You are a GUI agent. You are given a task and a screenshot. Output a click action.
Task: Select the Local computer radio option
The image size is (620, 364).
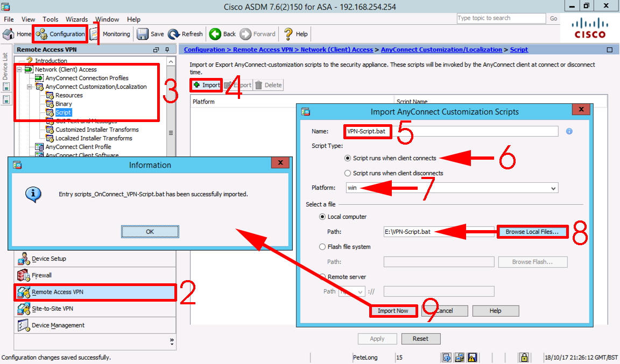pyautogui.click(x=322, y=217)
